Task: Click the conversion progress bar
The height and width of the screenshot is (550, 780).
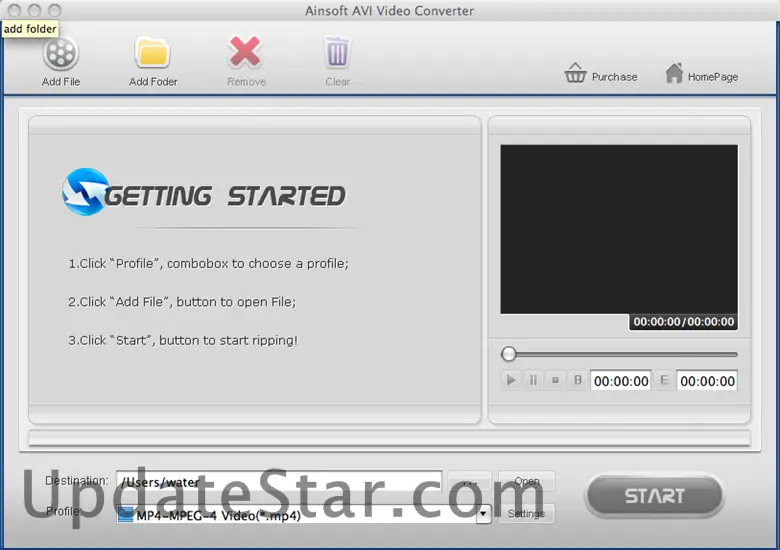Action: [390, 438]
